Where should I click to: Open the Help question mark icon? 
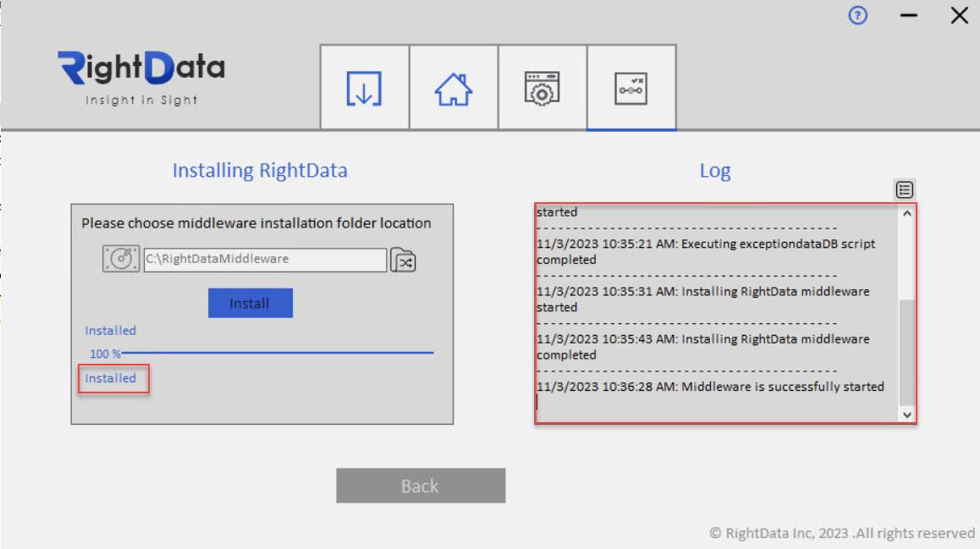(856, 15)
